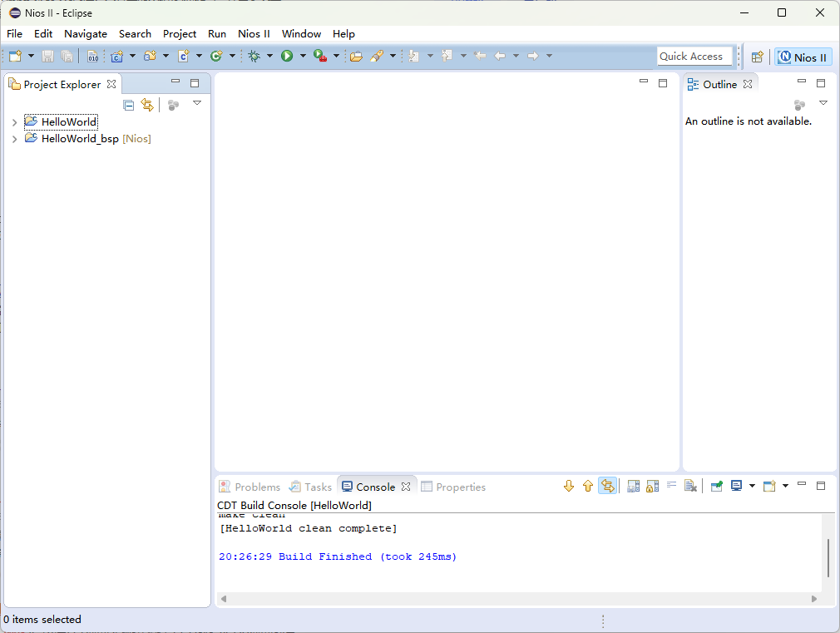Open Outline View Menu triangle
The image size is (840, 633).
[823, 103]
